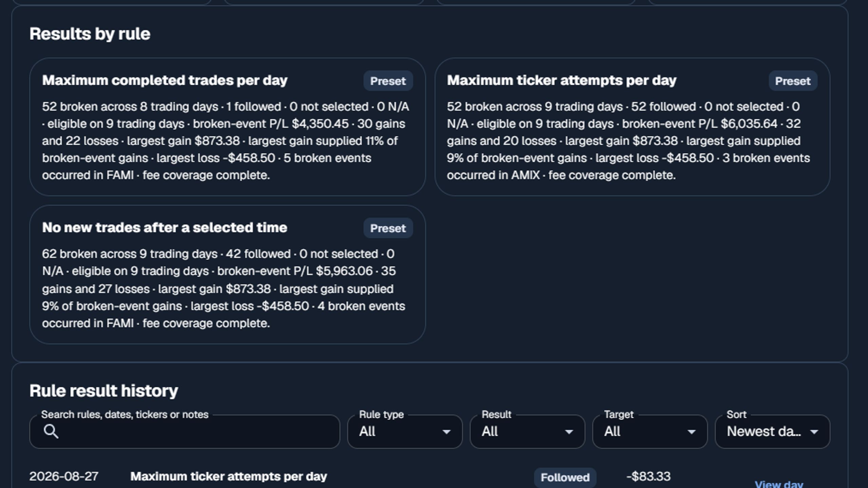Open Maximum ticker attempts per day card

click(632, 127)
